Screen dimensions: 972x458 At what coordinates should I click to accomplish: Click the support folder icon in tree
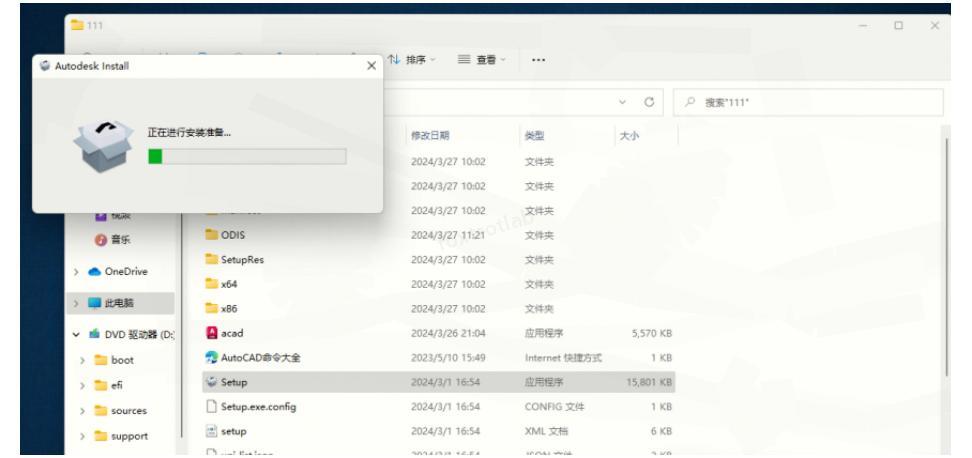100,436
